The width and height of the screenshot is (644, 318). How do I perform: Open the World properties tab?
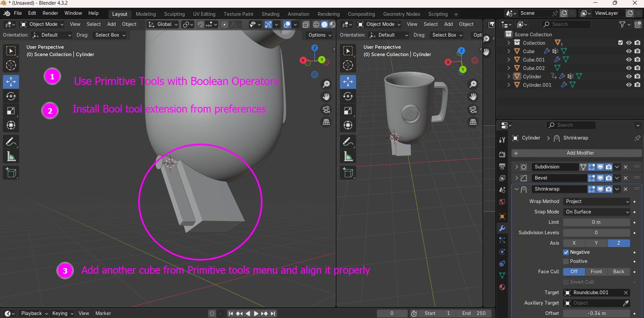click(x=502, y=202)
